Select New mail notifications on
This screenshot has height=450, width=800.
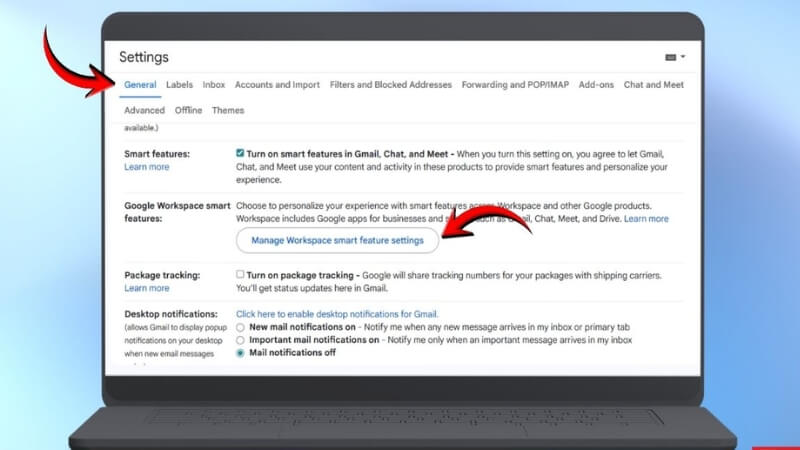[240, 328]
